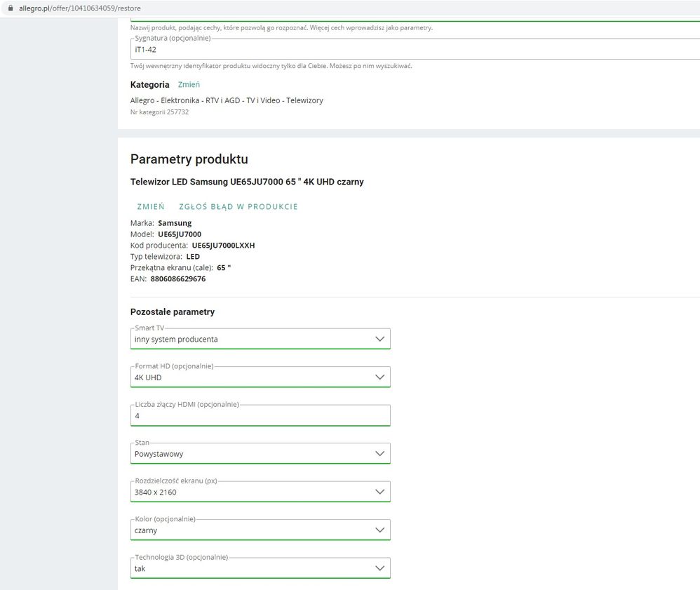The height and width of the screenshot is (590, 700).
Task: Open the Technologia 3D dropdown
Action: point(260,568)
